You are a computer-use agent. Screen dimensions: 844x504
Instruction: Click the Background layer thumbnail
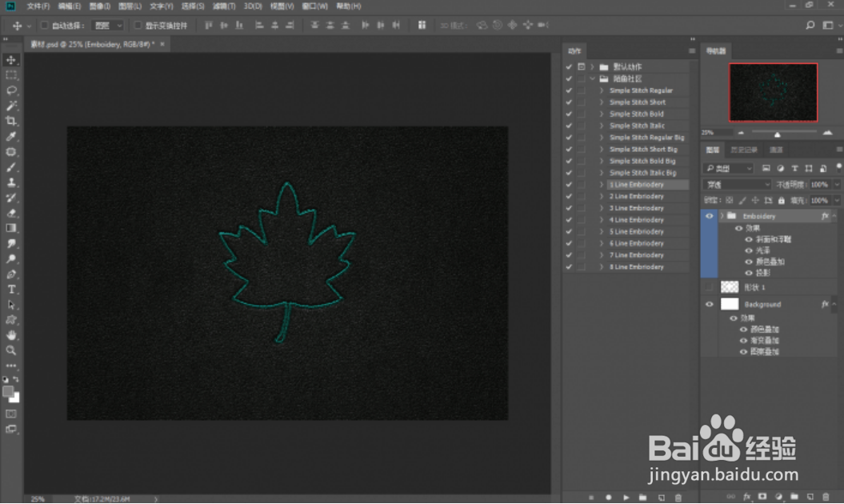coord(730,304)
